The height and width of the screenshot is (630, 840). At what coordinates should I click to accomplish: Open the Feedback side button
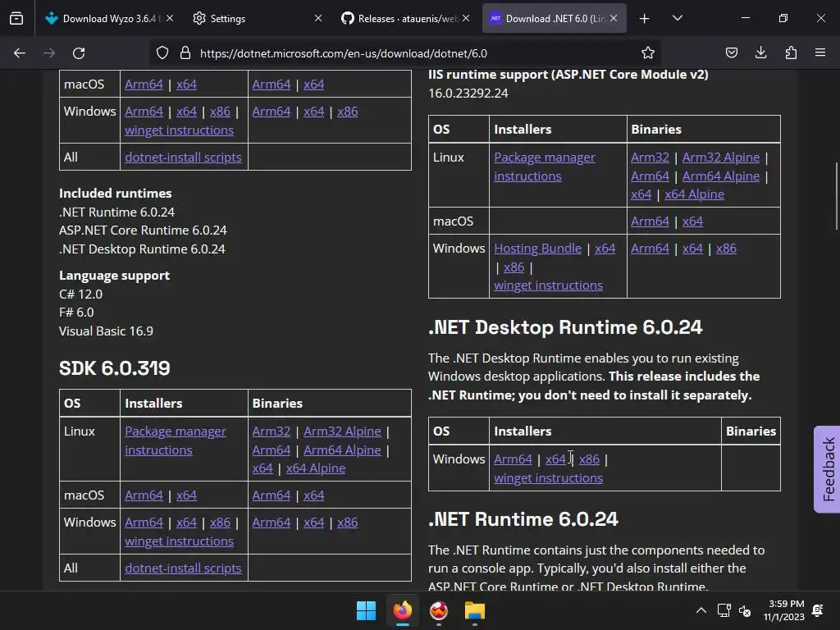[x=827, y=469]
